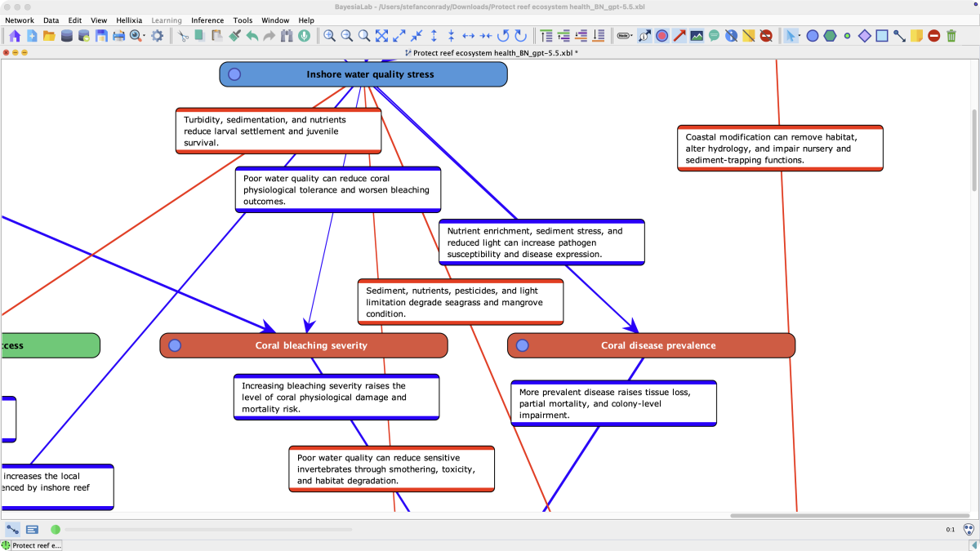Click the Save floppy disk icon
The image size is (980, 551).
[x=101, y=36]
